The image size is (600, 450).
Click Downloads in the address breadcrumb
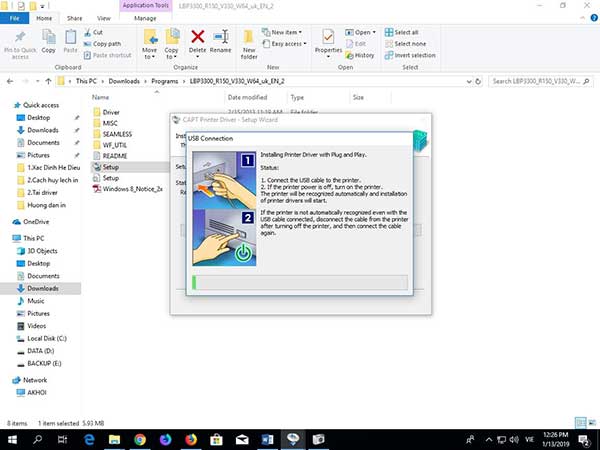click(124, 81)
